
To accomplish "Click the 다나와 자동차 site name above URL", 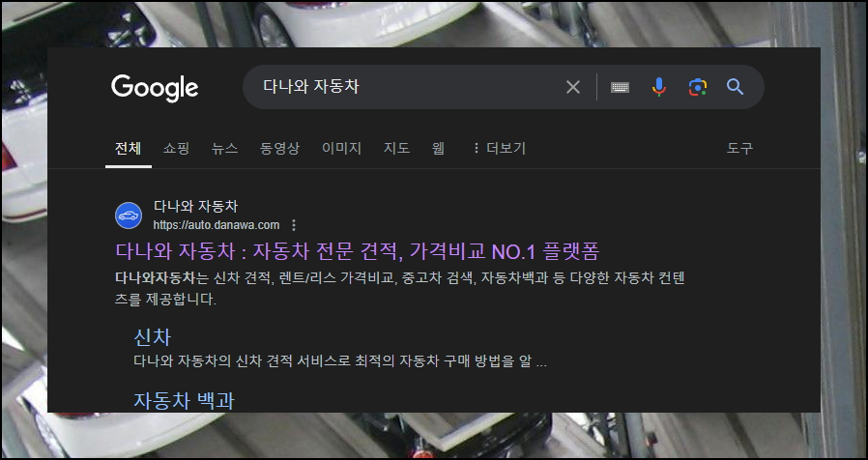I will 195,207.
